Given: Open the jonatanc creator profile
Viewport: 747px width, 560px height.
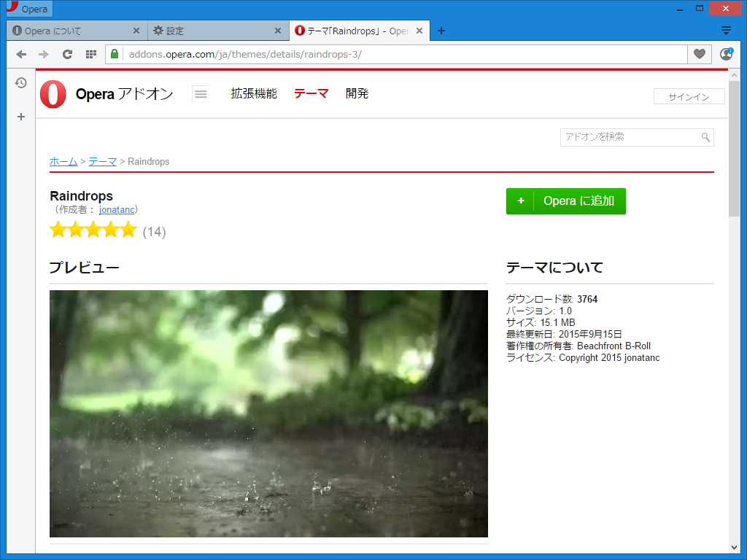Looking at the screenshot, I should point(117,209).
